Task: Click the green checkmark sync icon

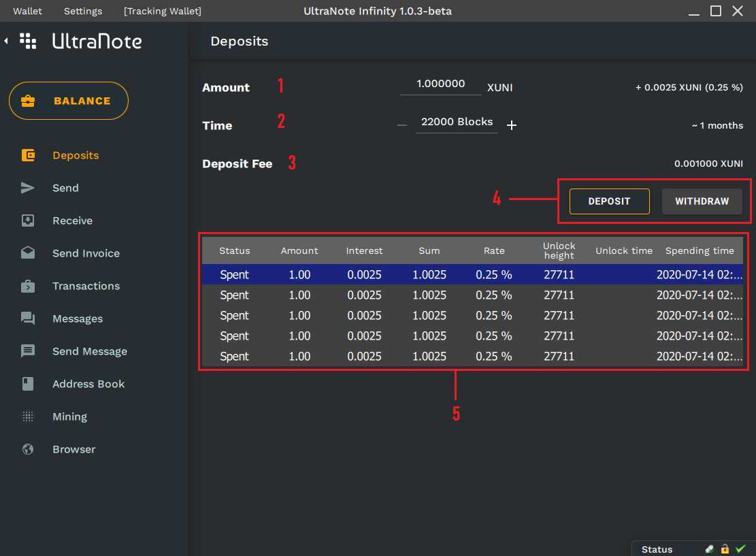Action: click(x=740, y=549)
